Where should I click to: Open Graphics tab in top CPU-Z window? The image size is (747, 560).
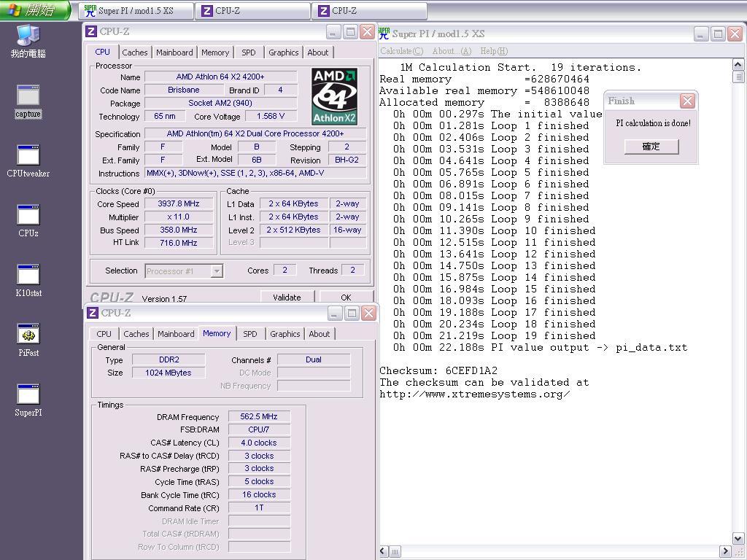[284, 52]
